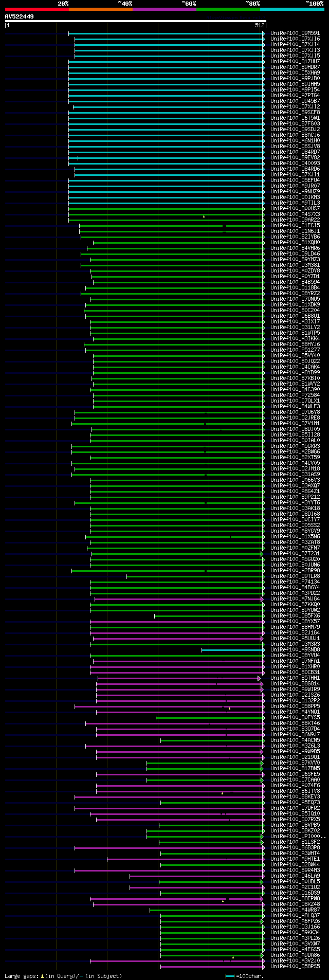This screenshot has width=329, height=980.
Task: Click the UniRef100_Q3M381 label
Action: pyautogui.click(x=295, y=265)
